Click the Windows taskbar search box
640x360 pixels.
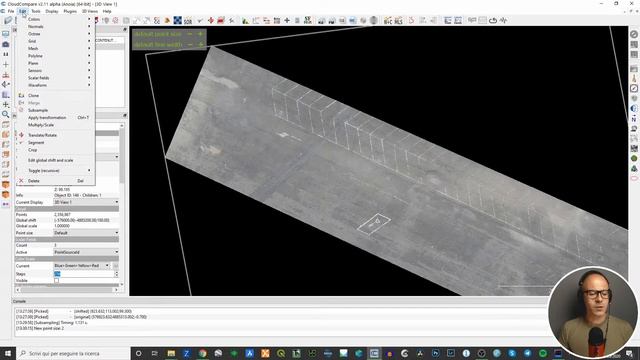point(73,353)
